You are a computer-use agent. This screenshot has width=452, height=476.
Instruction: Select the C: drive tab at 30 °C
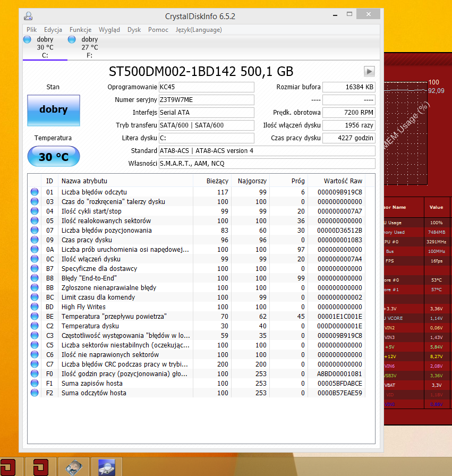(x=45, y=47)
